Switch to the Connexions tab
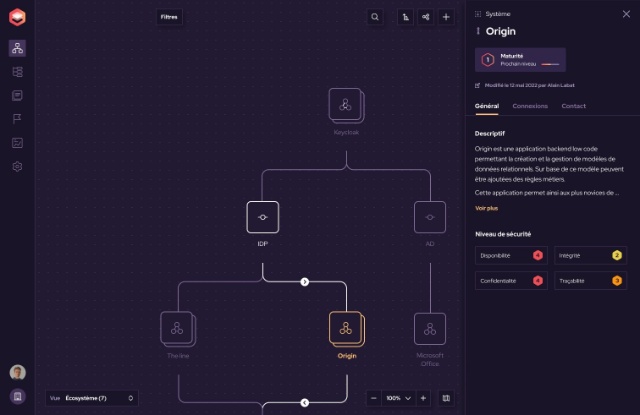This screenshot has height=415, width=640. point(530,106)
